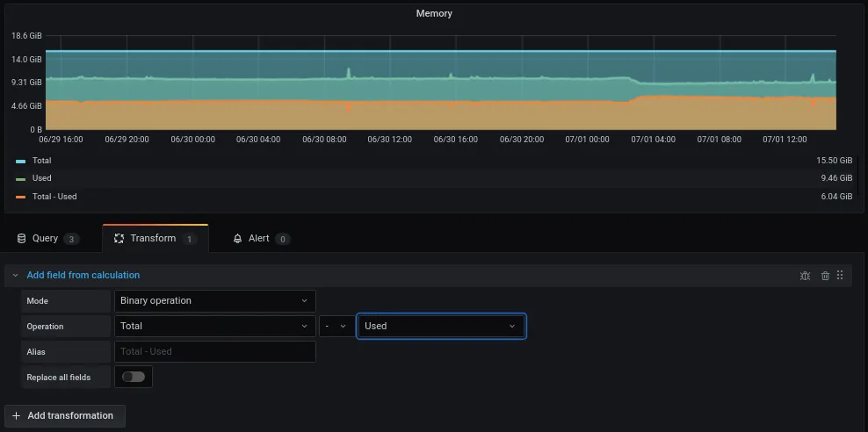
Task: Open the minus operator dropdown
Action: [336, 327]
